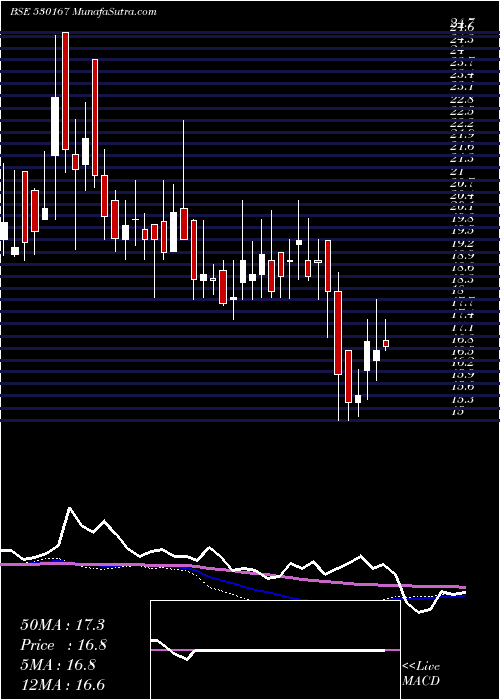The image size is (500, 700).
Task: Click the 19.2 price axis label
Action: click(x=463, y=244)
